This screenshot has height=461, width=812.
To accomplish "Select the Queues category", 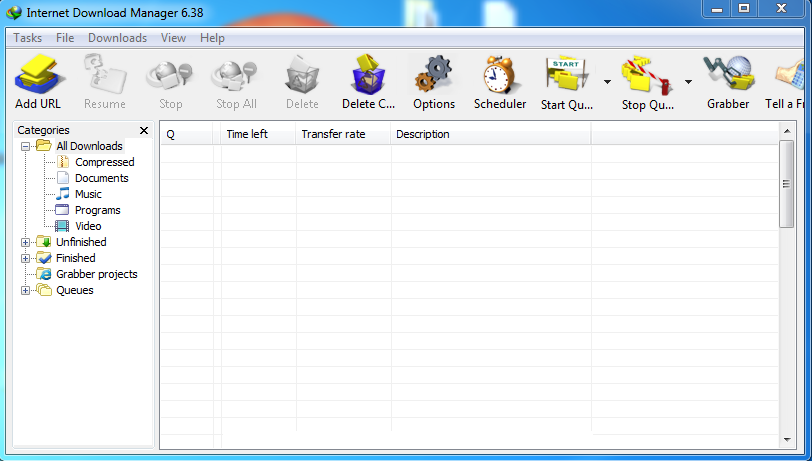I will 75,290.
